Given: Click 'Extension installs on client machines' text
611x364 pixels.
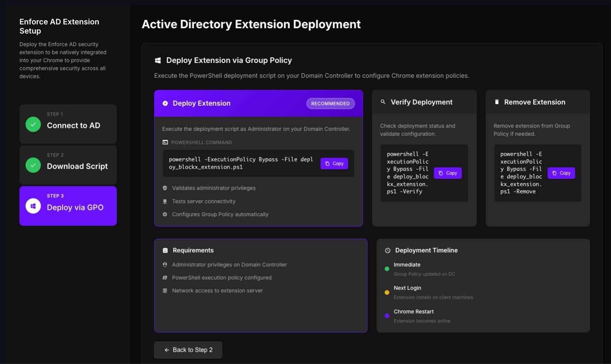Looking at the screenshot, I should coord(433,298).
